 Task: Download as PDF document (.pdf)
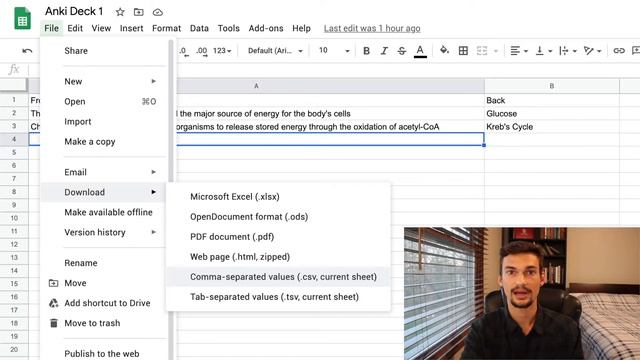click(278, 237)
